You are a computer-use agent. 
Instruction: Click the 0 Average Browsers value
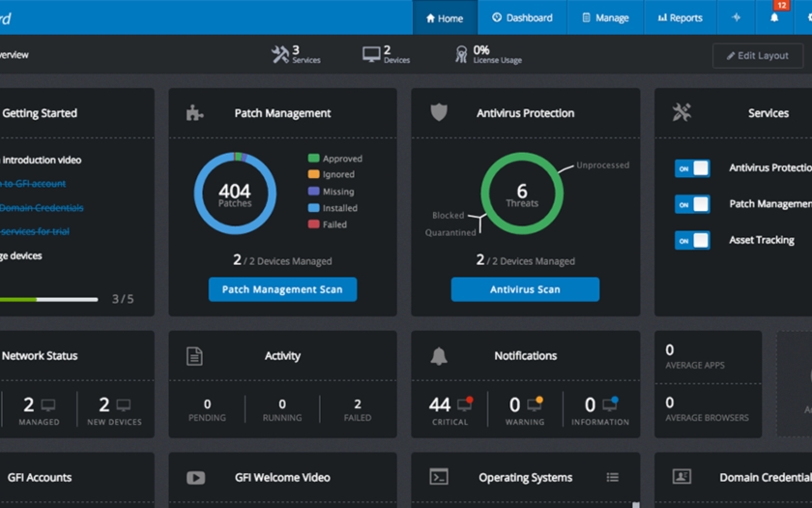tap(670, 403)
